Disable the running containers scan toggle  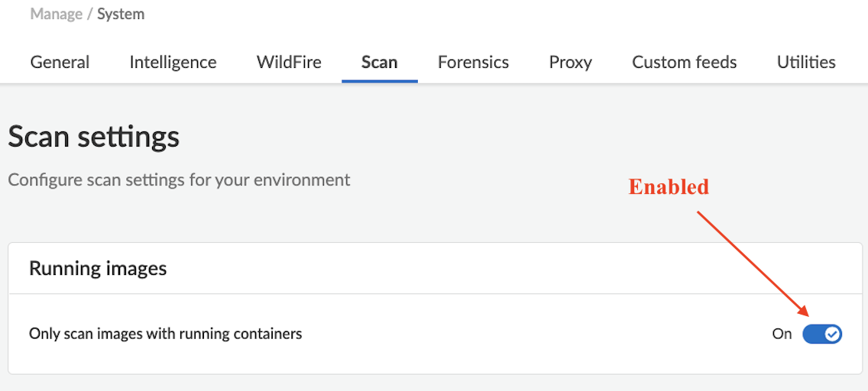click(821, 334)
